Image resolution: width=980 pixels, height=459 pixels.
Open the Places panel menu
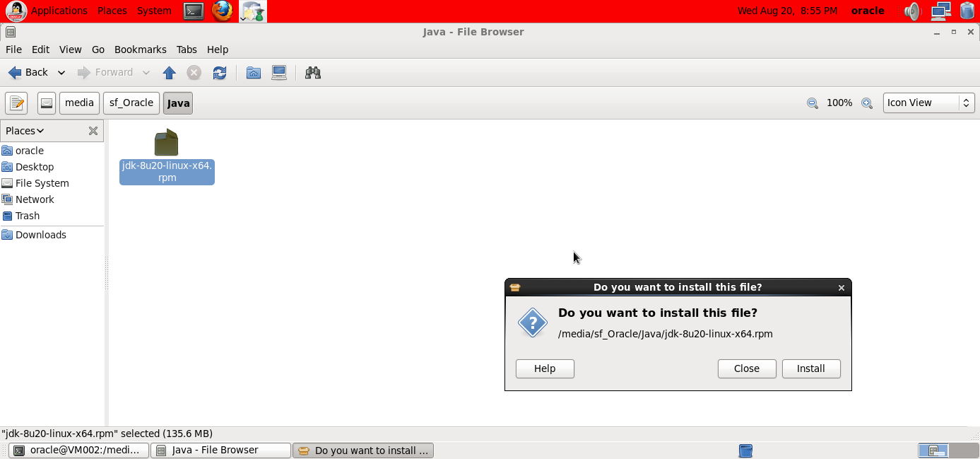(112, 11)
